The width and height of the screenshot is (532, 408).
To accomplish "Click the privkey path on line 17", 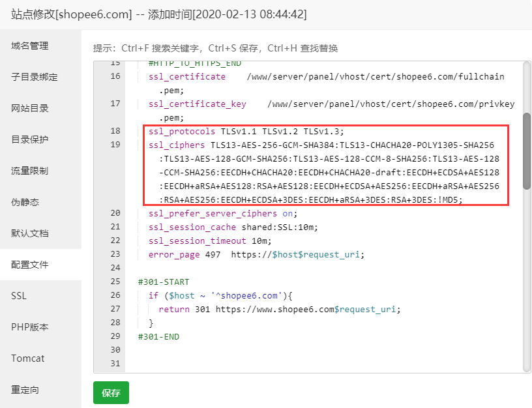I will tap(391, 104).
